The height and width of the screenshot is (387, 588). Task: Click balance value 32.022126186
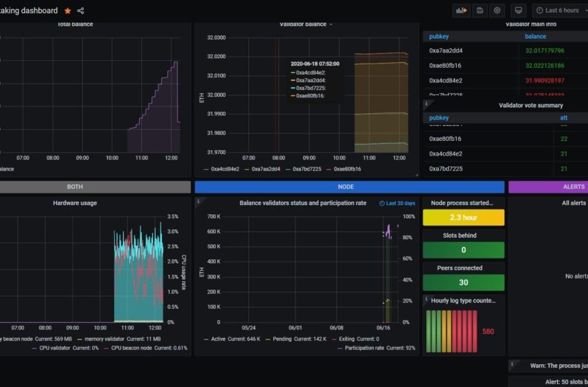(544, 66)
